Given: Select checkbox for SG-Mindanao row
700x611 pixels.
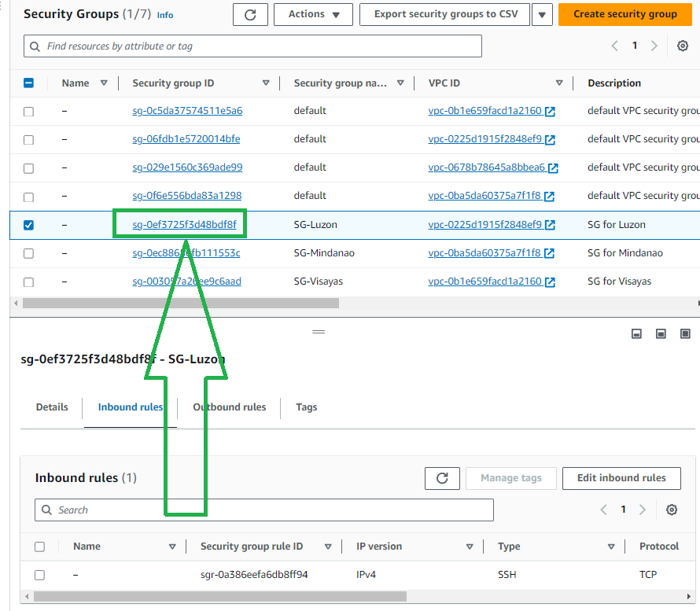Looking at the screenshot, I should pyautogui.click(x=28, y=253).
